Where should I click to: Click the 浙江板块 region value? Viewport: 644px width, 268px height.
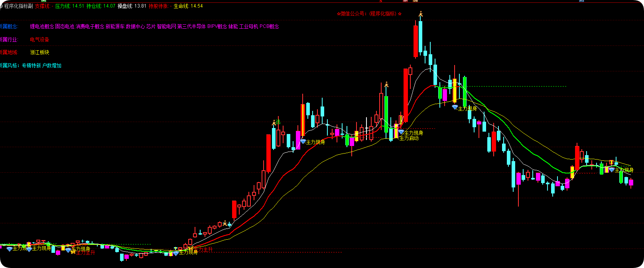tap(39, 52)
